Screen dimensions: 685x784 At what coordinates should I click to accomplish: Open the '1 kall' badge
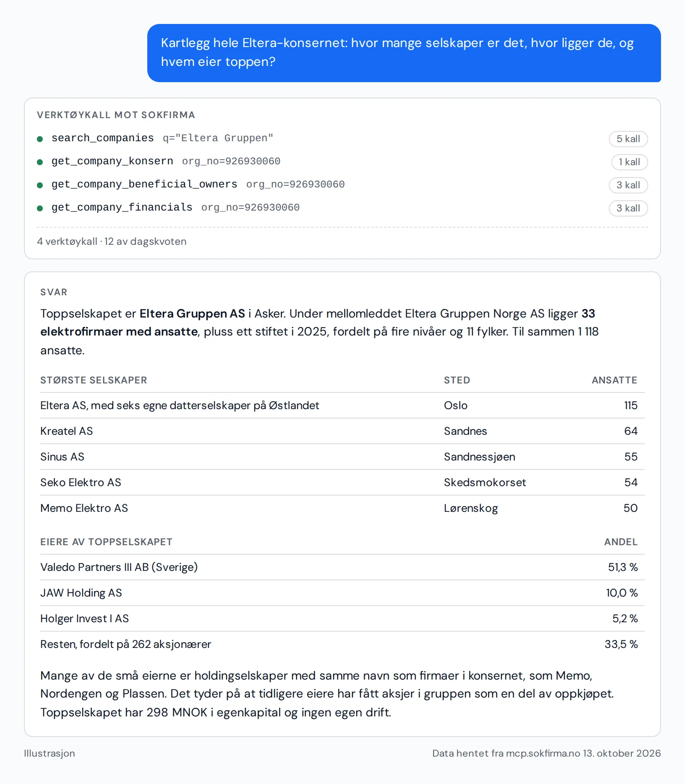(x=629, y=162)
